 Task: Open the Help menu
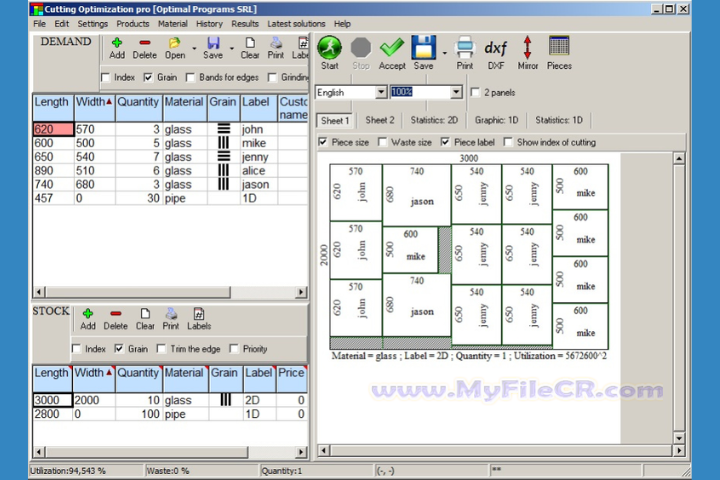click(x=342, y=24)
